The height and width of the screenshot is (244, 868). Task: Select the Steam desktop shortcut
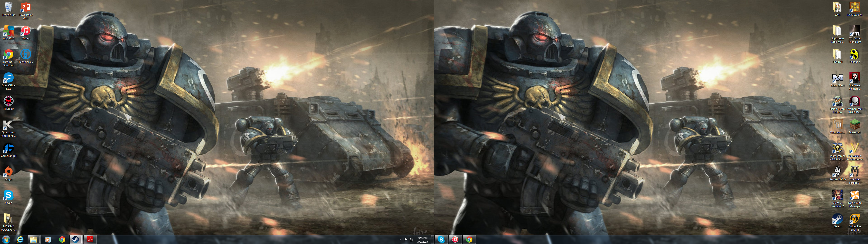point(837,221)
